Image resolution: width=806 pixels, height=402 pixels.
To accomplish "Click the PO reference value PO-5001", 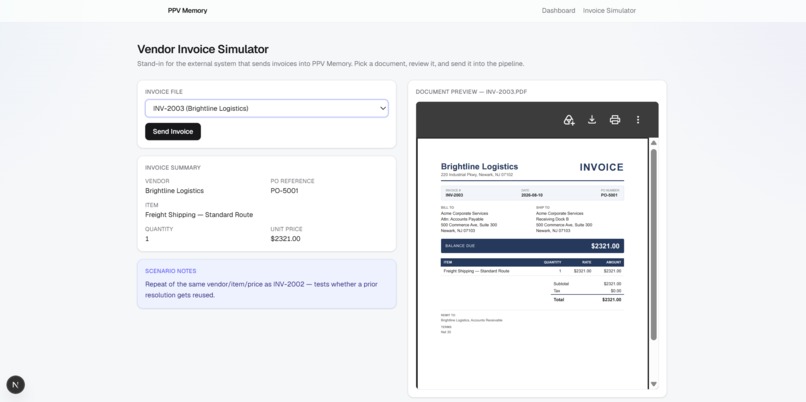I will [x=284, y=191].
